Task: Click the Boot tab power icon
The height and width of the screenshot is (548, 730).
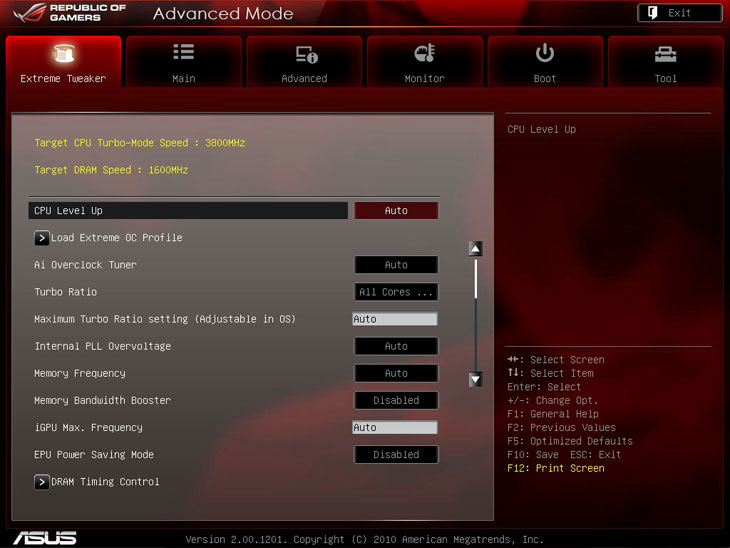Action: point(545,53)
